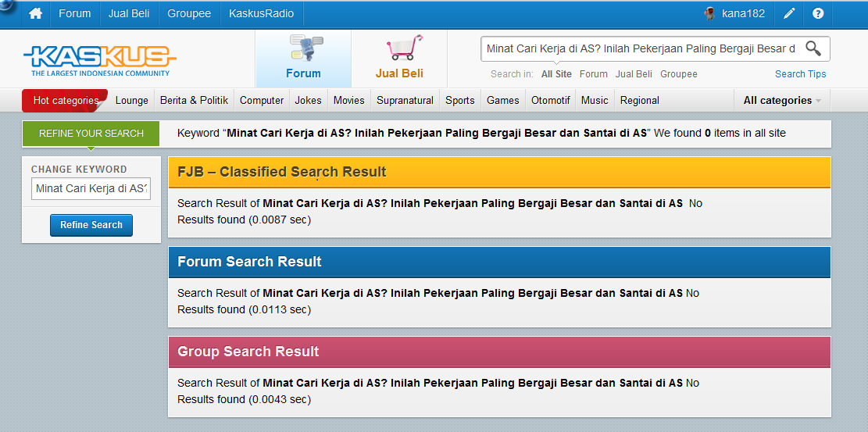Open the Sports category
Viewport: 868px width, 432px height.
[x=460, y=100]
